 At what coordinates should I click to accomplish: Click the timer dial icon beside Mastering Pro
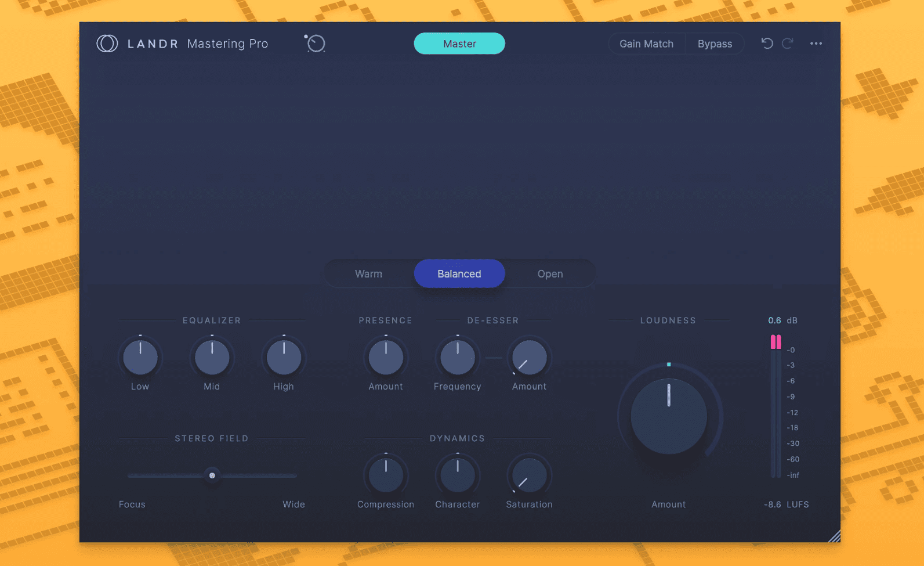[315, 43]
